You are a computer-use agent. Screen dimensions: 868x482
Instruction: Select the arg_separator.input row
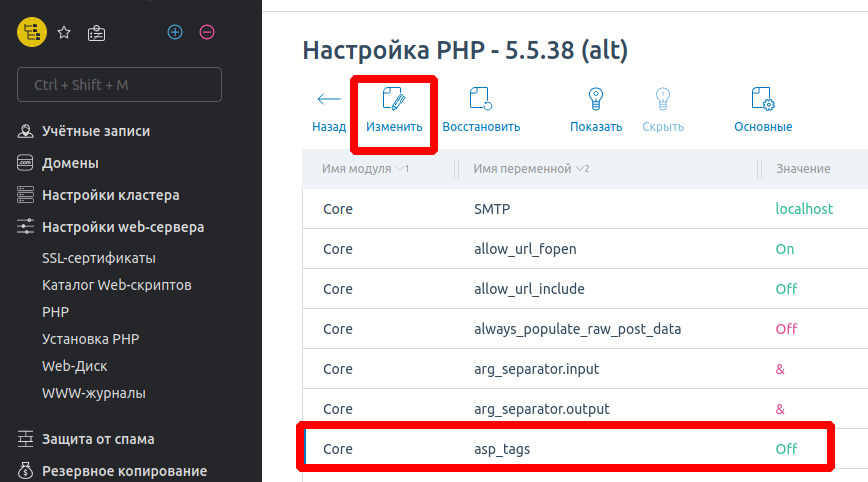tap(585, 369)
